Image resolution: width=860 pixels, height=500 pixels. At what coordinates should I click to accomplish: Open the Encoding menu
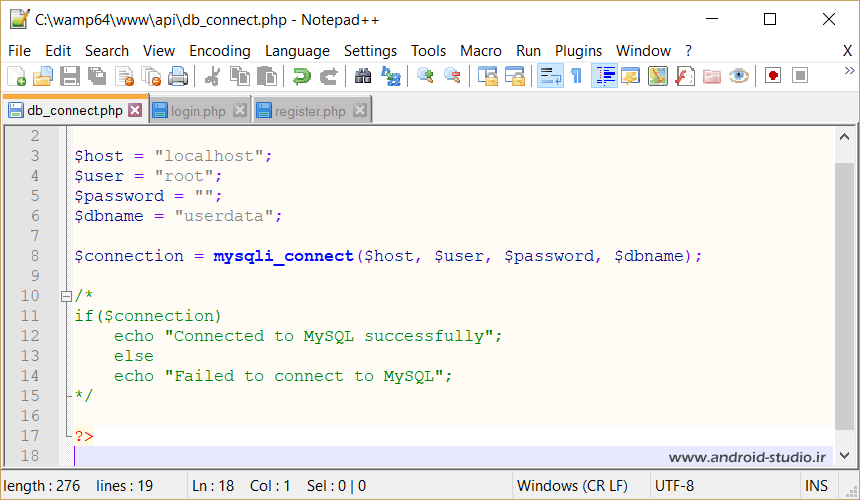[220, 51]
